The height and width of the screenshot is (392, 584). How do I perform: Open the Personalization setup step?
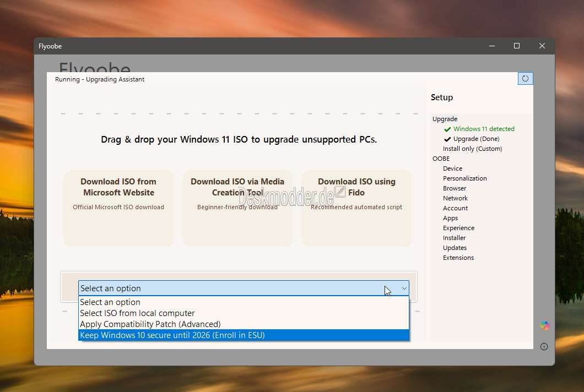(x=465, y=178)
